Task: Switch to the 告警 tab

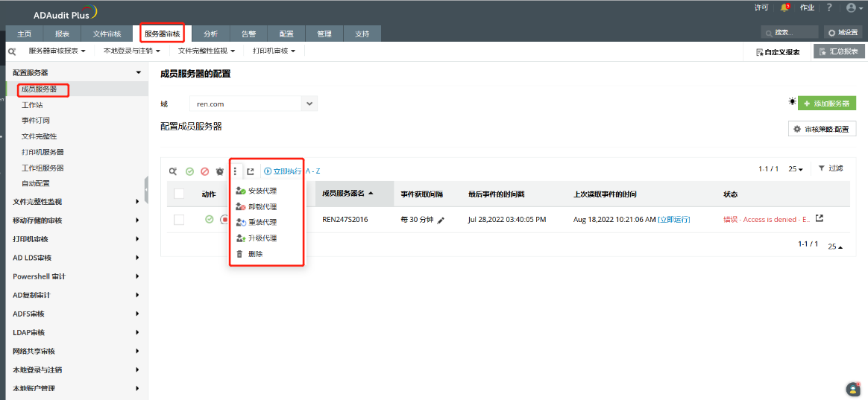Action: tap(248, 34)
